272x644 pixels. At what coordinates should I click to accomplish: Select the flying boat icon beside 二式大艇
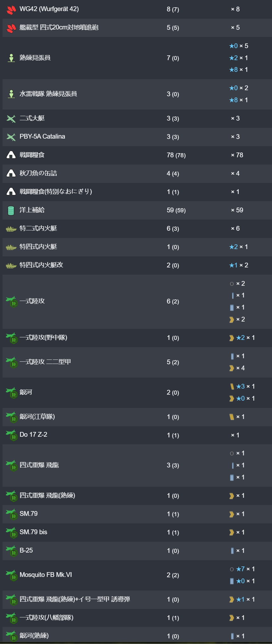tap(11, 119)
